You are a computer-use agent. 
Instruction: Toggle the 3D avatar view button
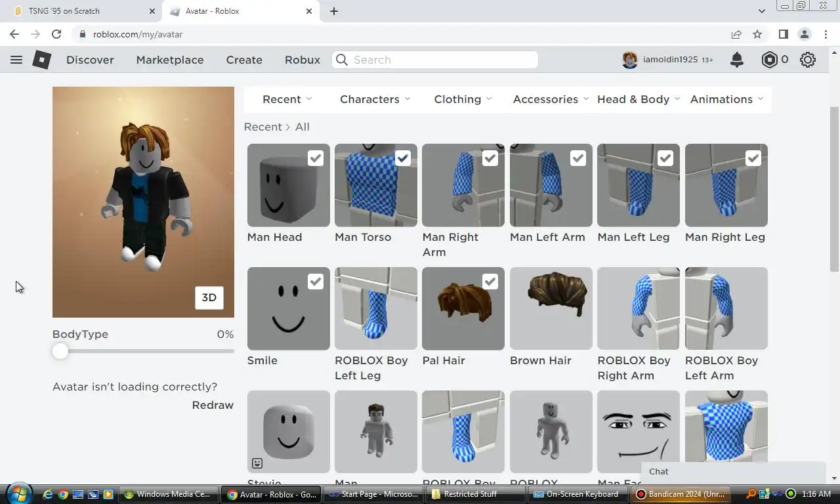click(x=209, y=298)
